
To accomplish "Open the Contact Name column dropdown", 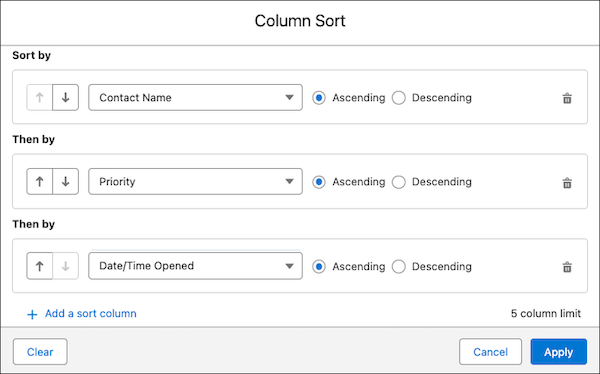I will click(195, 98).
